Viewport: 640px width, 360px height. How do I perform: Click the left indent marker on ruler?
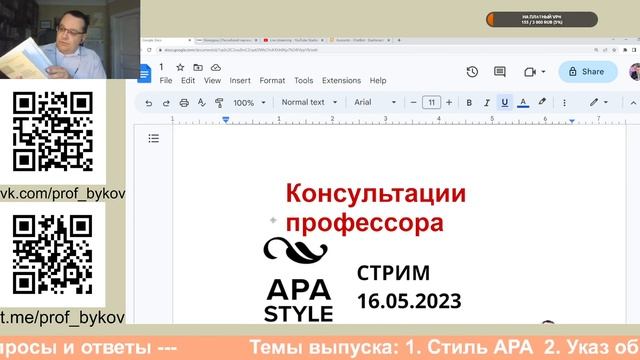pyautogui.click(x=226, y=120)
